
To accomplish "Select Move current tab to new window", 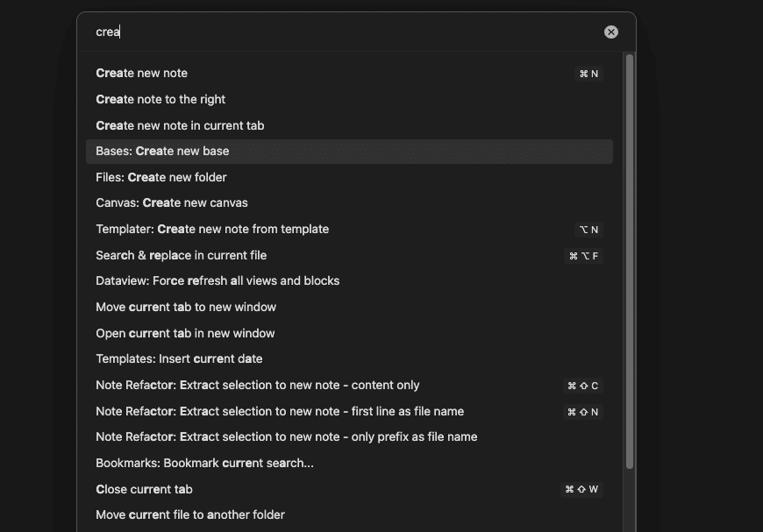I will point(186,308).
